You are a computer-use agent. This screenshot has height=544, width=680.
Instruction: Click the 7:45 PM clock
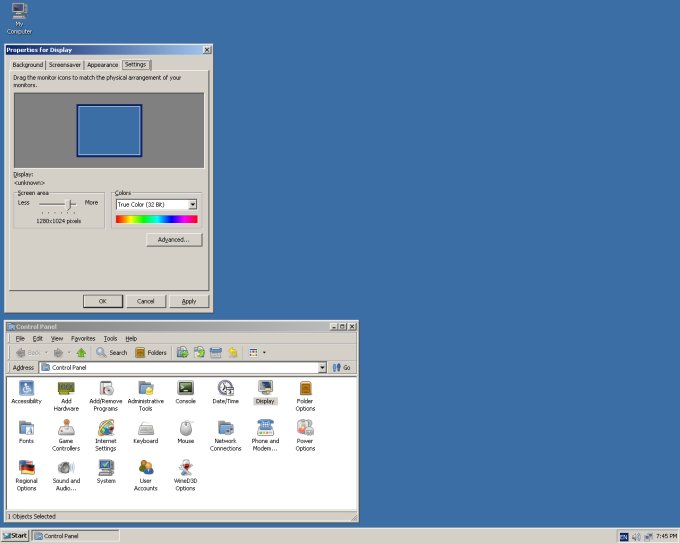click(x=667, y=536)
